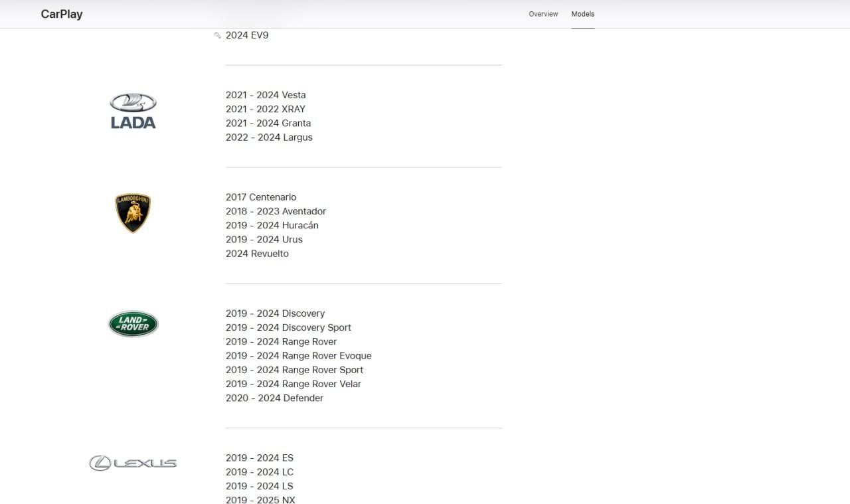Click the 2019 - 2024 Urus entry
The image size is (850, 504).
click(264, 240)
